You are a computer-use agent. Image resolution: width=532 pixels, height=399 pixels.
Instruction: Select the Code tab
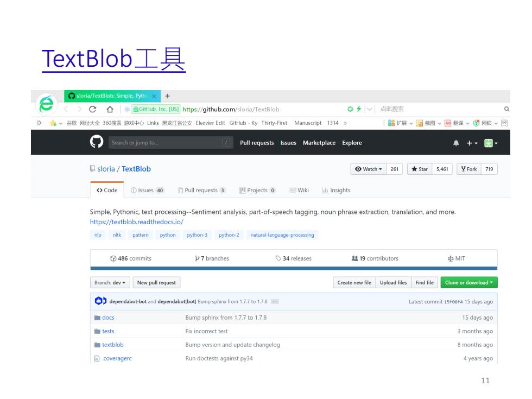pos(107,190)
